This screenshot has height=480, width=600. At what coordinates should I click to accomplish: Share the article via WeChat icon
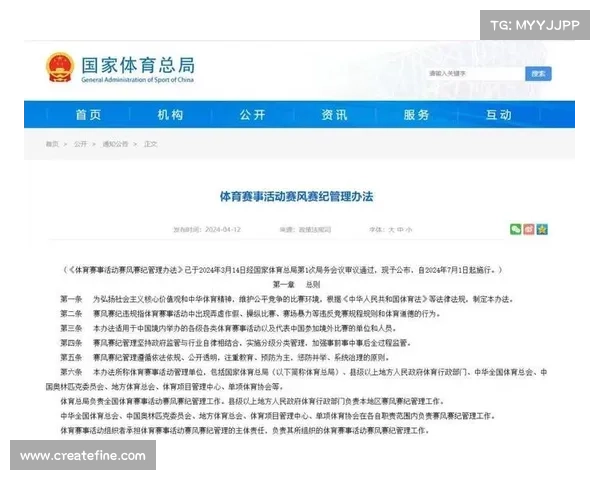coord(515,229)
